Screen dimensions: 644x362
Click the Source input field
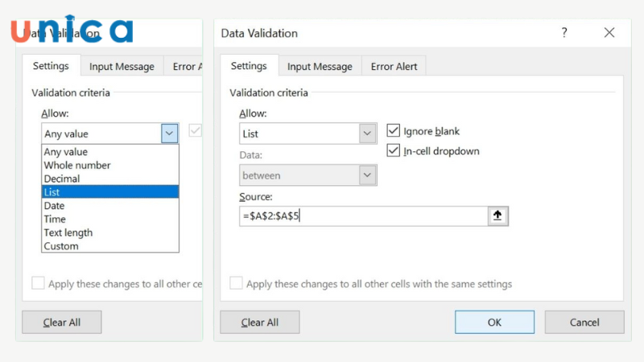click(x=363, y=216)
